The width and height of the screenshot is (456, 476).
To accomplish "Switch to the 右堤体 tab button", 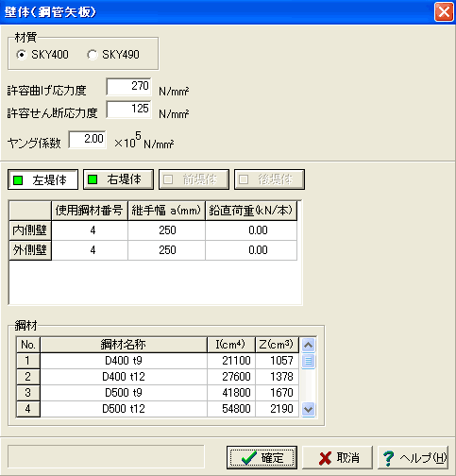I will [118, 179].
